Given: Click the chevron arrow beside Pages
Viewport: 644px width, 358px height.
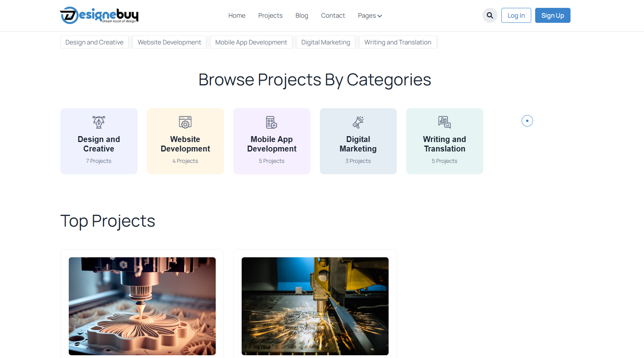Looking at the screenshot, I should coord(380,16).
